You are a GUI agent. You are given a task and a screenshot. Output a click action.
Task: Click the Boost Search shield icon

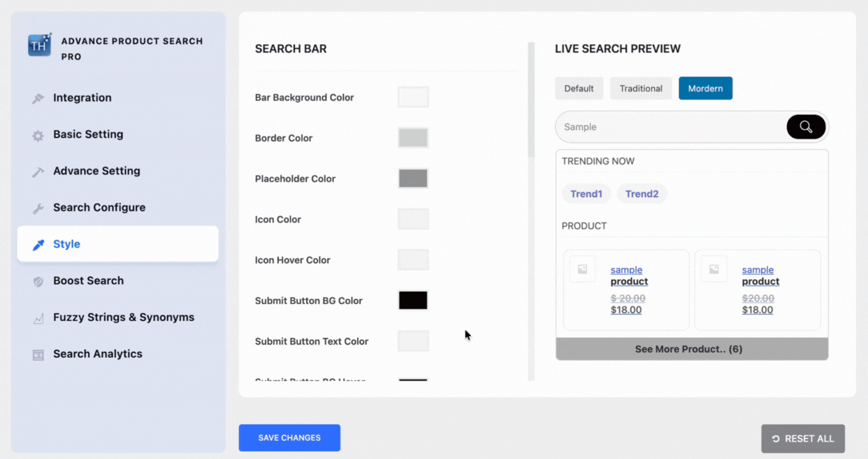click(x=38, y=281)
